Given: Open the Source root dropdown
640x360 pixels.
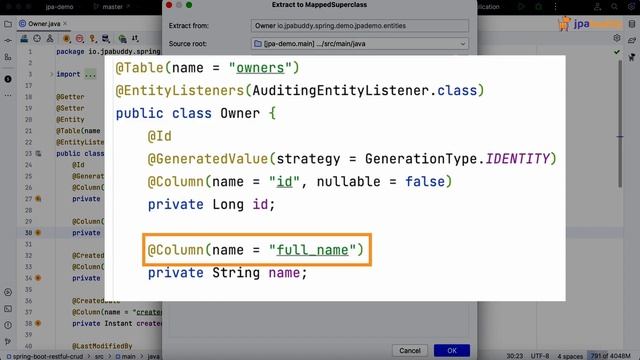Looking at the screenshot, I should [360, 44].
